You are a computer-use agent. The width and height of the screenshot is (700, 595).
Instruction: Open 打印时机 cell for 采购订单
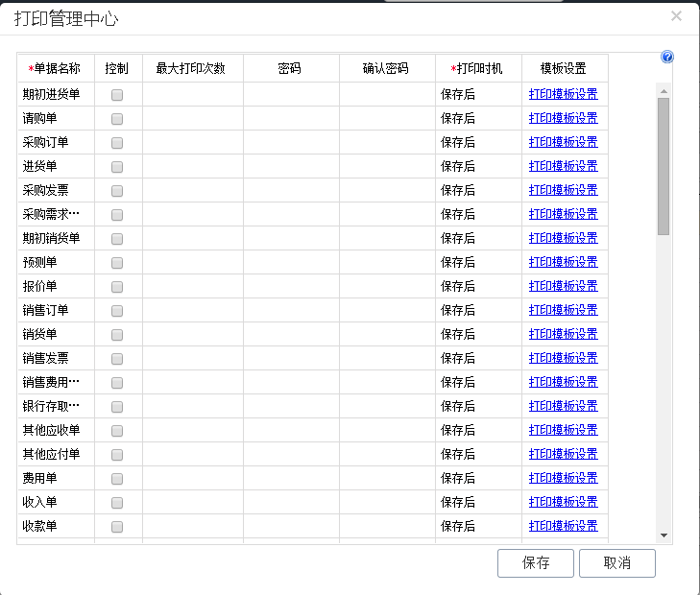tap(477, 142)
